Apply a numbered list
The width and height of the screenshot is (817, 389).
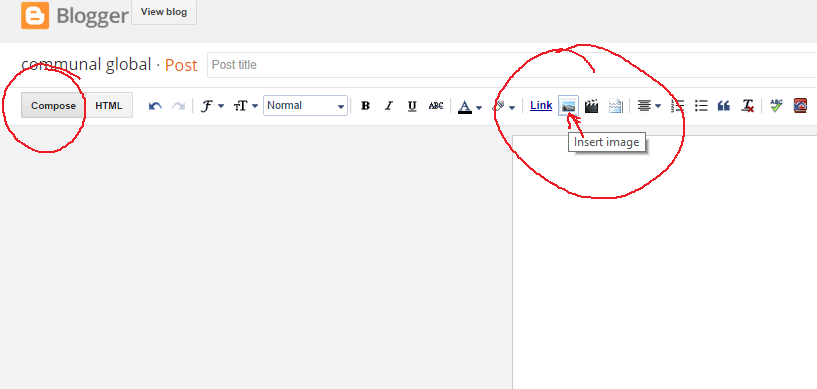tap(677, 106)
